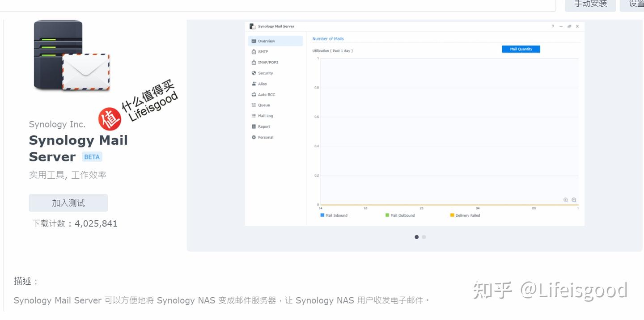Click the Number of Mails heading
The width and height of the screenshot is (644, 320).
328,39
